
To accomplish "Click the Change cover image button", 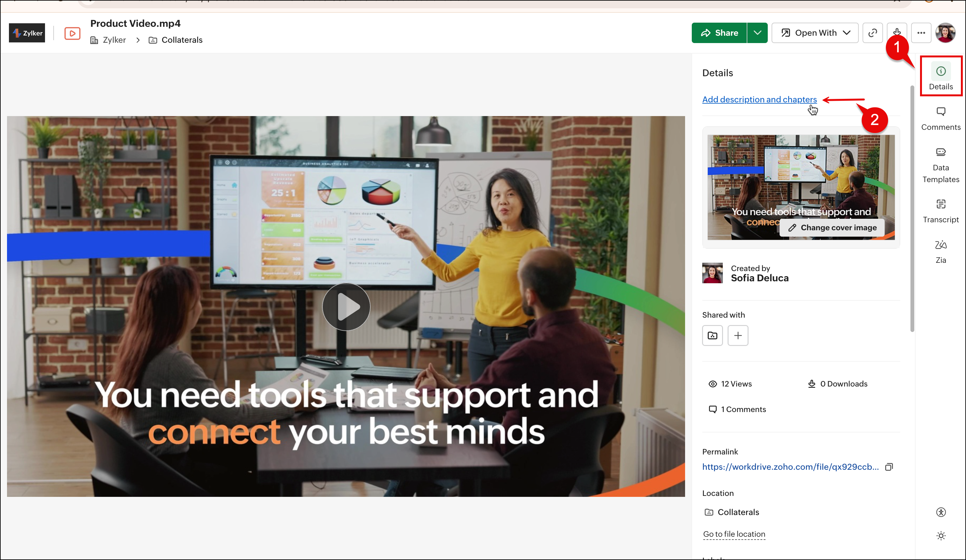I will click(832, 227).
